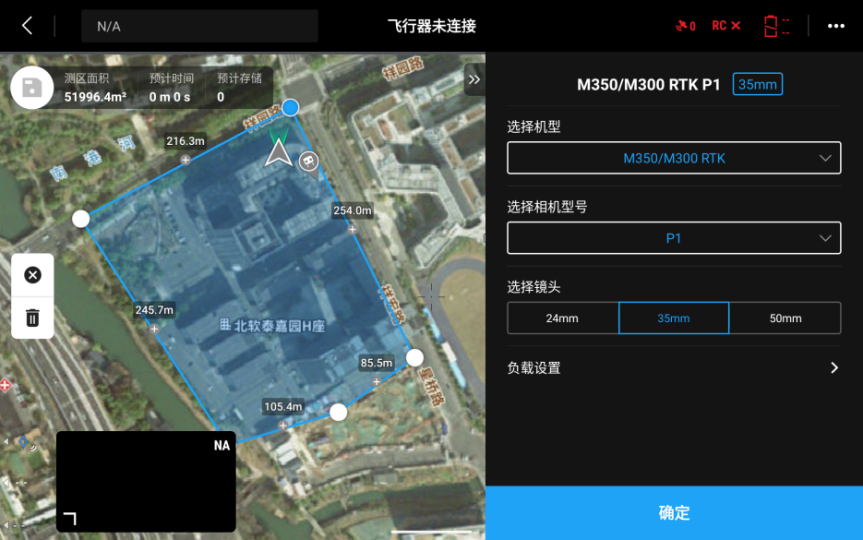Tap the 35mm badge beside the title

click(757, 84)
